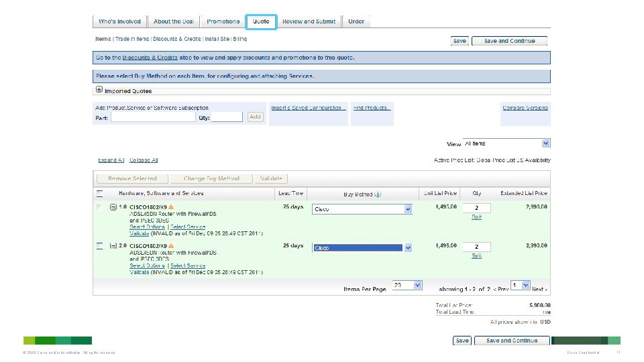Click the Part number input field
Image resolution: width=644 pixels, height=362 pixels.
pyautogui.click(x=153, y=117)
